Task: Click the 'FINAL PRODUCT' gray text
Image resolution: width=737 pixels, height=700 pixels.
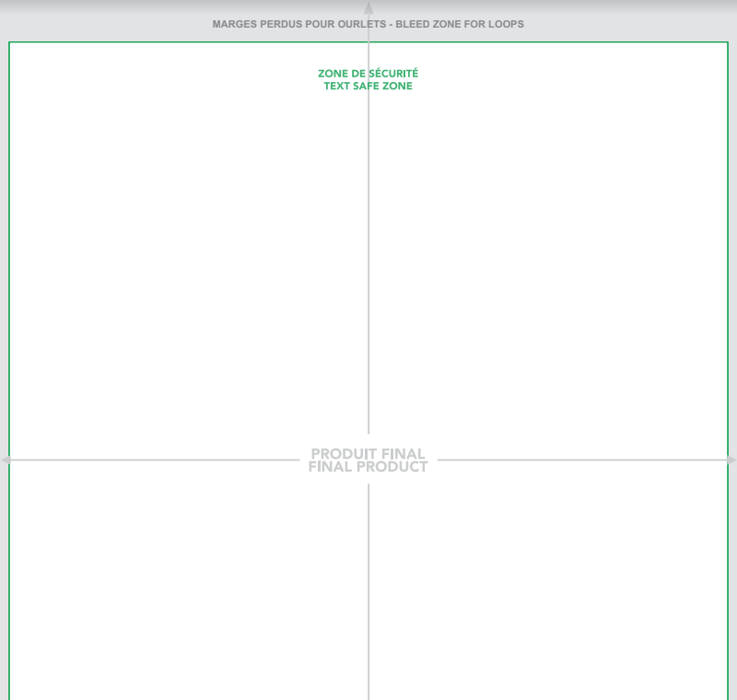Action: tap(368, 466)
